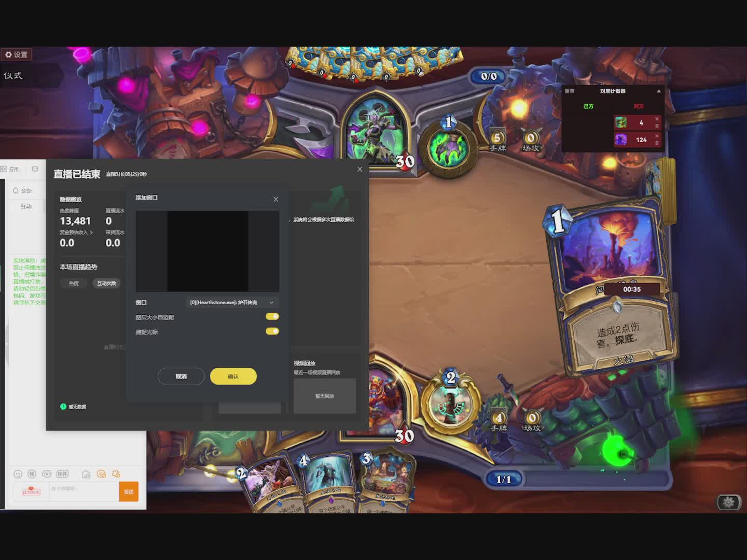Image resolution: width=747 pixels, height=560 pixels.
Task: Click the orange puzzle-piece icon in chat toolbar
Action: pyautogui.click(x=116, y=474)
